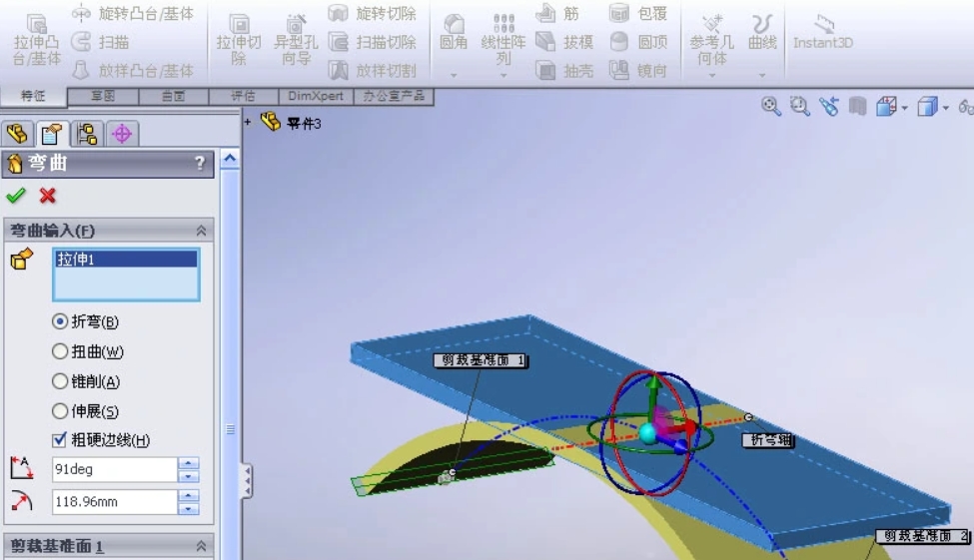The height and width of the screenshot is (560, 974).
Task: Open the DimXpert tab
Action: [x=316, y=96]
